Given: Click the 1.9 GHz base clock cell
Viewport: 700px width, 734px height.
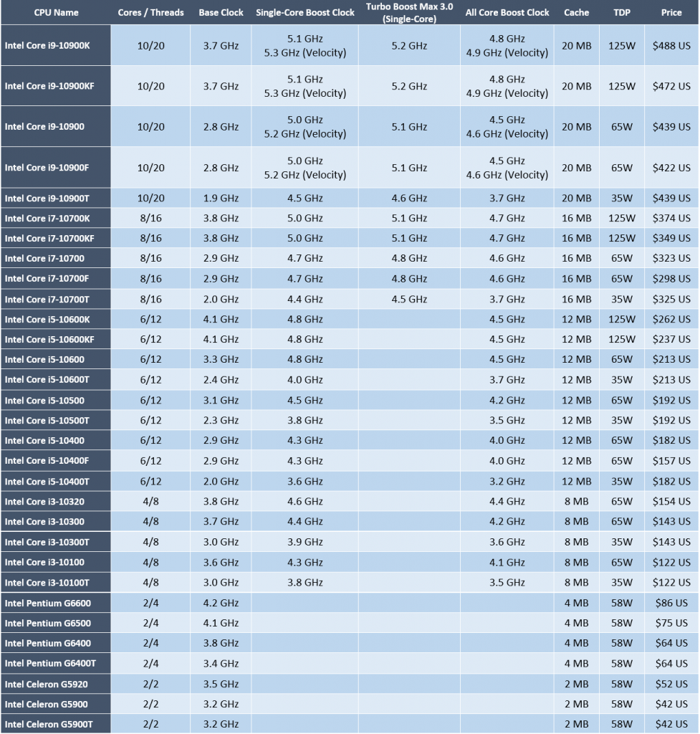Looking at the screenshot, I should tap(221, 198).
